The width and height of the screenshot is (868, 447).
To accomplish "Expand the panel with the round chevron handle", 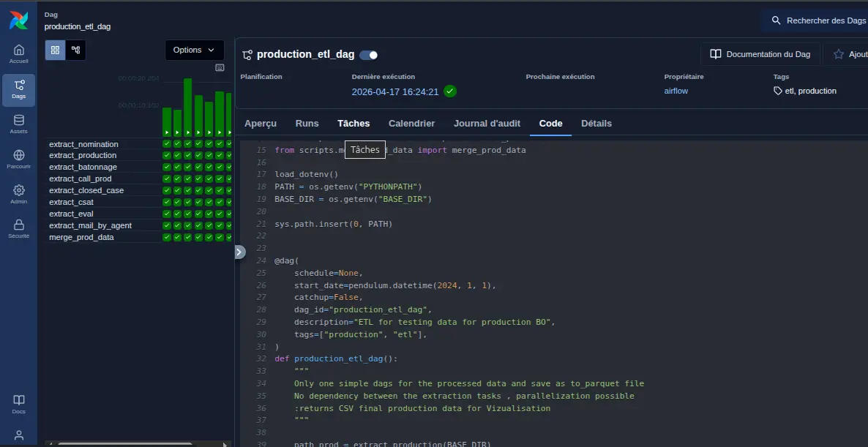I will pos(239,252).
